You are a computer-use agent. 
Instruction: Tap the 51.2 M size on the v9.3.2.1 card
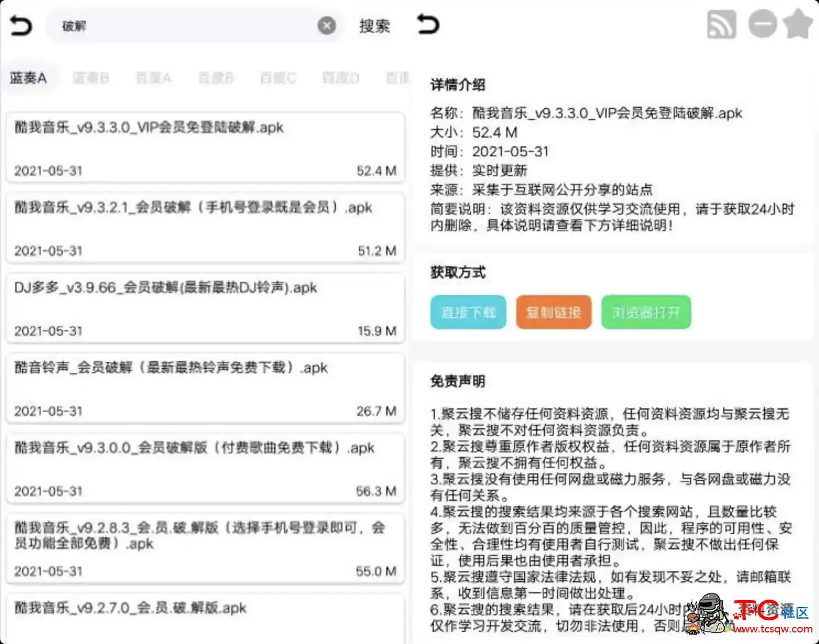377,251
